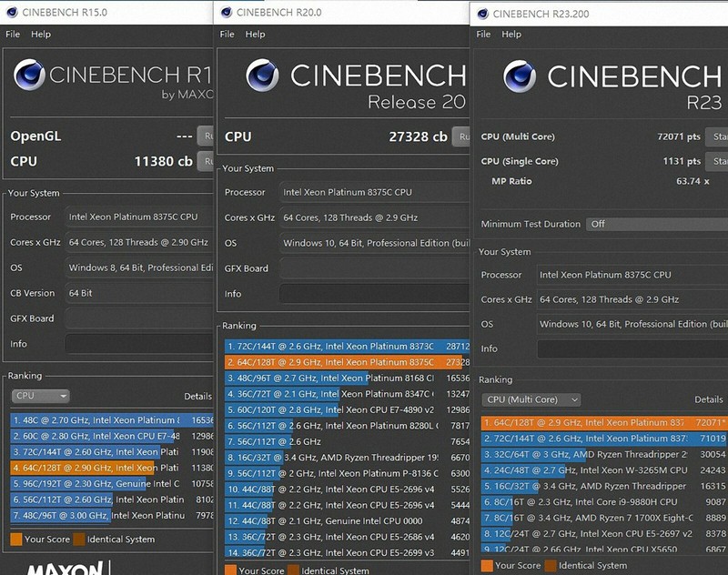This screenshot has width=728, height=575.
Task: Run the CPU test in R20
Action: click(461, 136)
